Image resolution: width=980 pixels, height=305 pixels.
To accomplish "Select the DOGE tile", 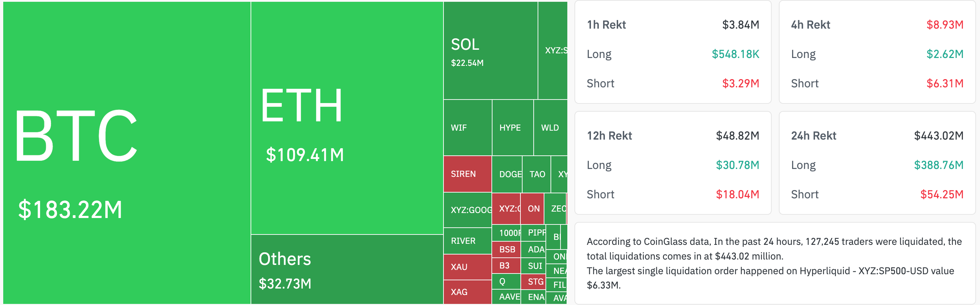I will point(507,174).
